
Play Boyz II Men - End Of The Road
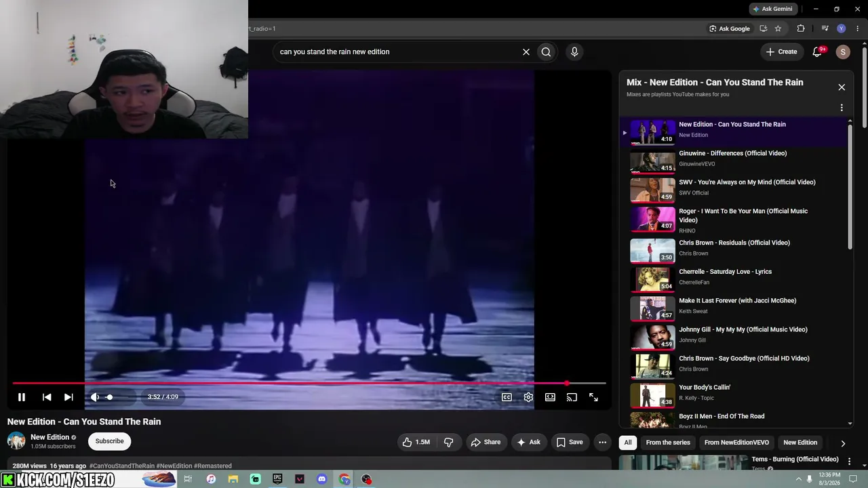(734, 420)
